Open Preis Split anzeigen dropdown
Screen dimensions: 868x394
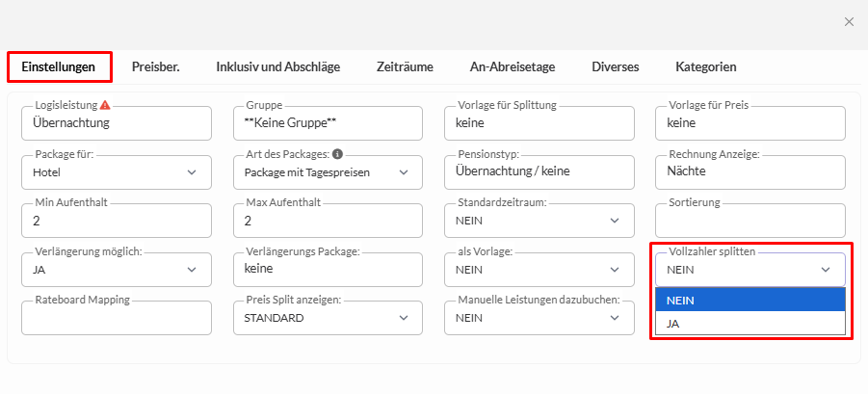328,318
